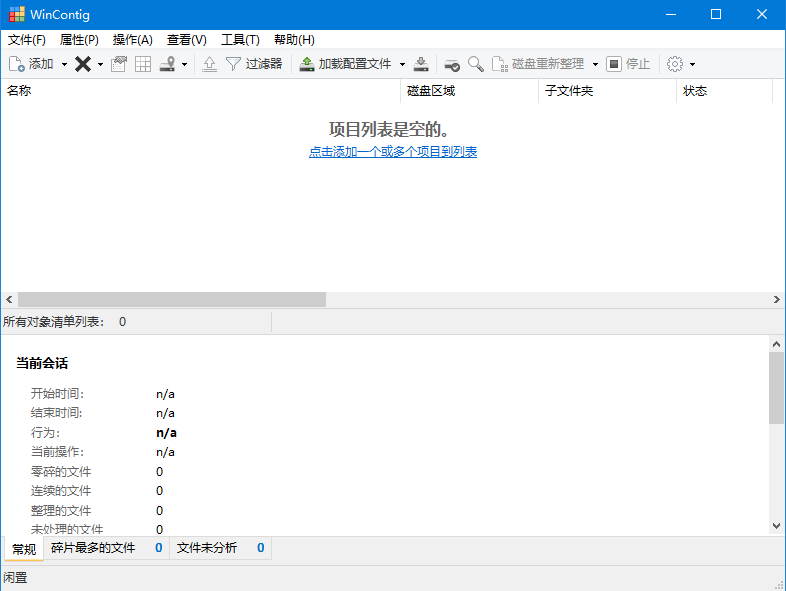This screenshot has width=786, height=591.
Task: Click the 结束时间: label
Action: pos(56,413)
